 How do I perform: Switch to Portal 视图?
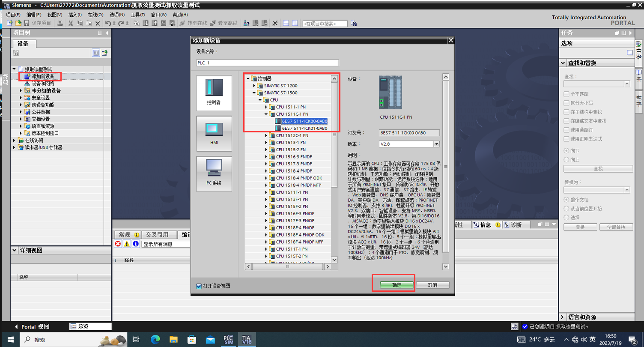pos(32,326)
